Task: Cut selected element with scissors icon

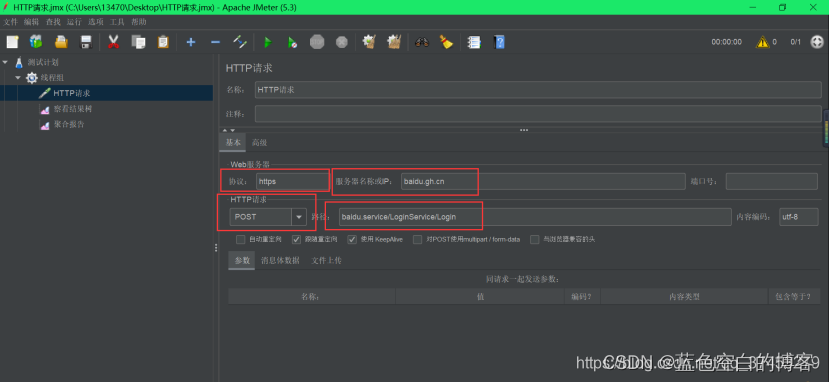Action: point(113,42)
